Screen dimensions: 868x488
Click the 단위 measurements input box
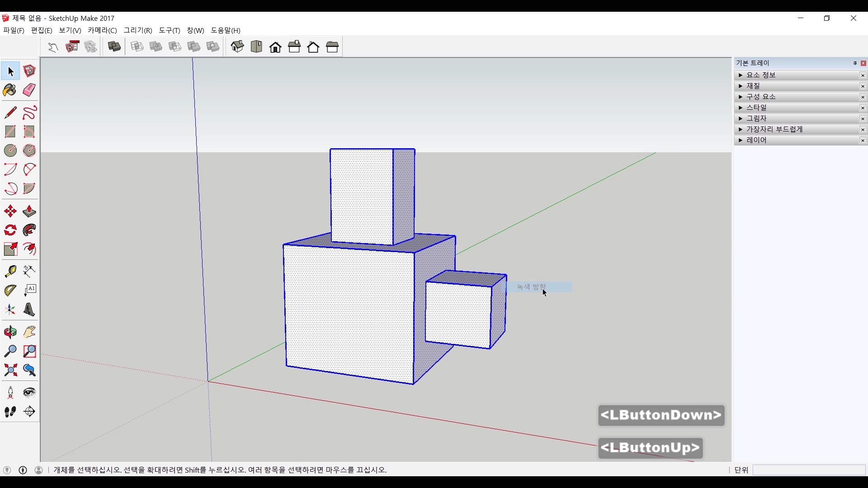click(808, 470)
